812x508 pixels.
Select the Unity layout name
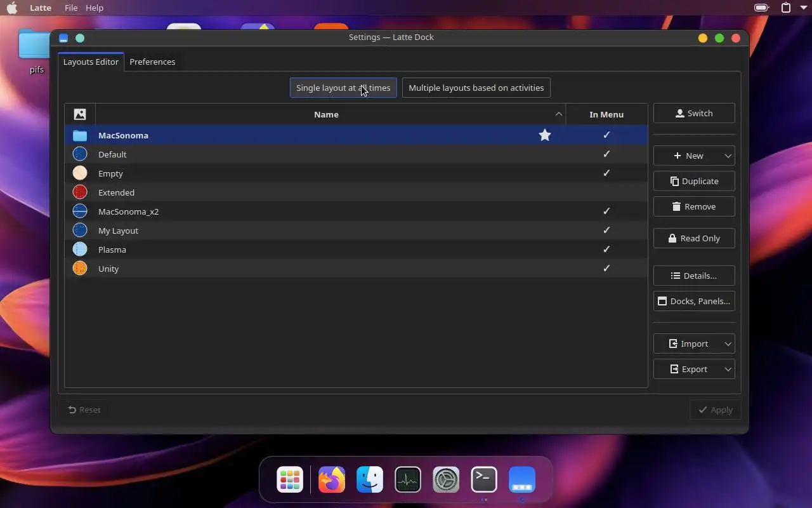108,269
